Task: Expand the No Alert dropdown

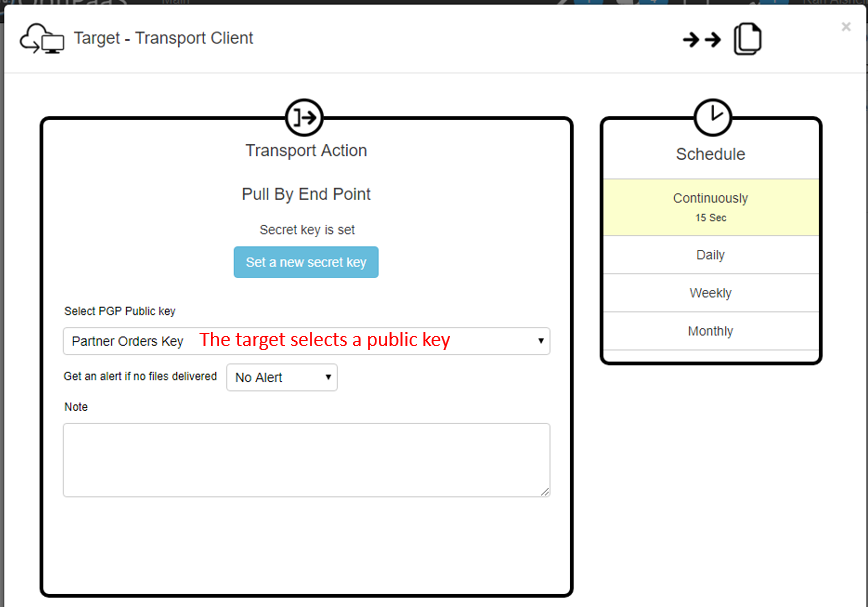Action: 282,377
